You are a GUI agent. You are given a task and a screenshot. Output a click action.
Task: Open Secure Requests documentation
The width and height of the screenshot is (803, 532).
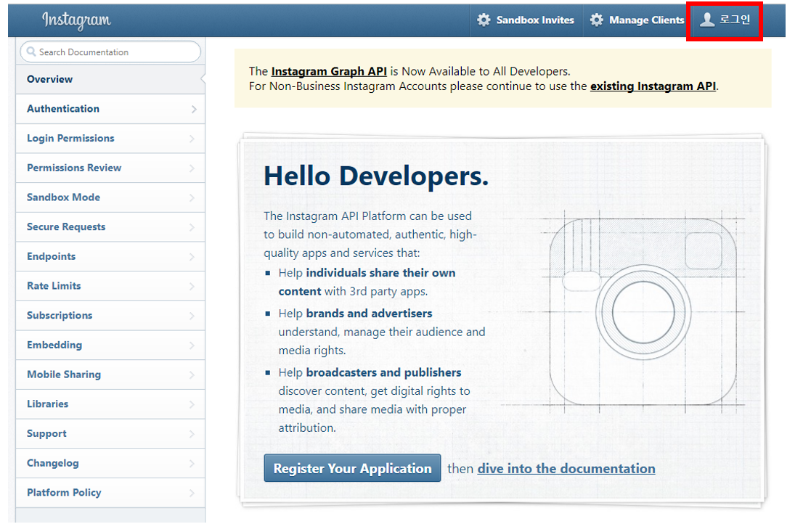110,227
